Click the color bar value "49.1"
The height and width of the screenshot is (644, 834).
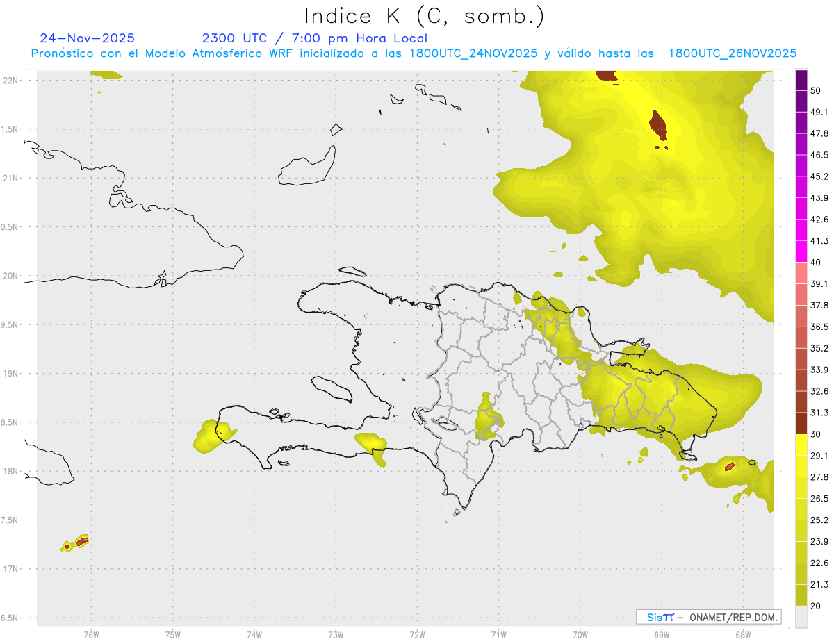point(819,112)
